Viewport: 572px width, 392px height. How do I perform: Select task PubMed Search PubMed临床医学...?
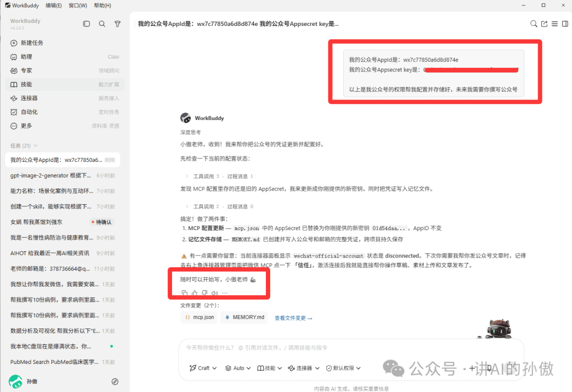tap(62, 362)
